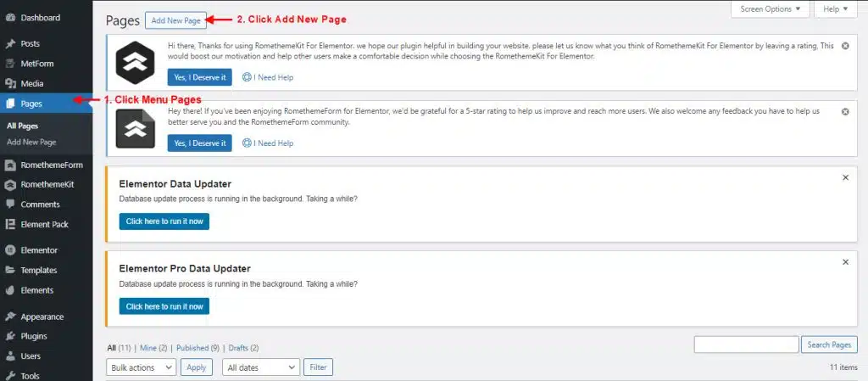
Task: Open RomethemeKit menu
Action: [x=47, y=184]
